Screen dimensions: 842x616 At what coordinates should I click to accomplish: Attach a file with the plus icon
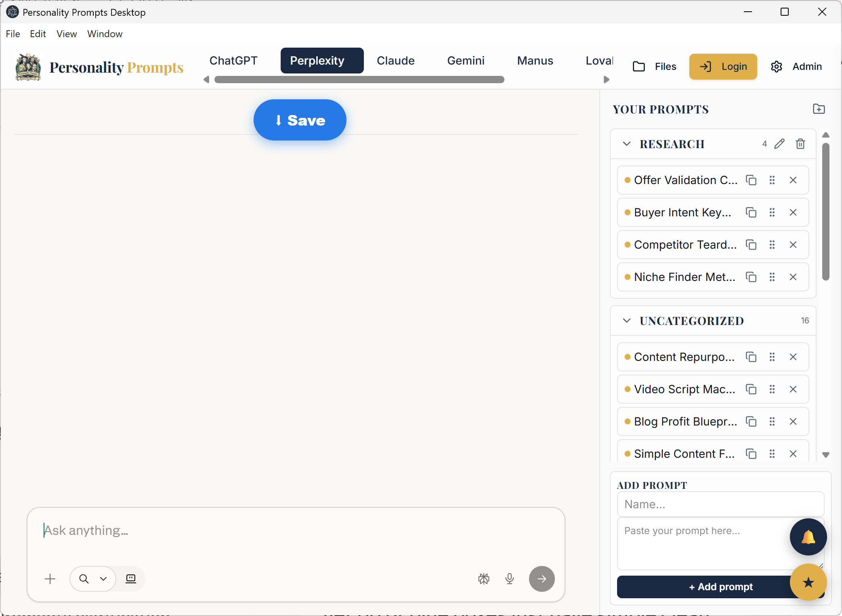(x=50, y=579)
